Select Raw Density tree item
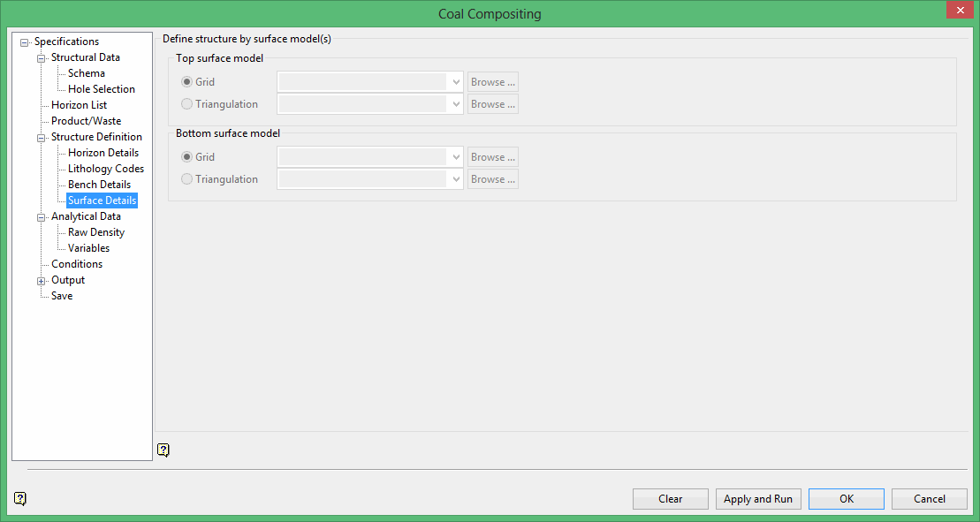The width and height of the screenshot is (980, 522). pos(95,232)
